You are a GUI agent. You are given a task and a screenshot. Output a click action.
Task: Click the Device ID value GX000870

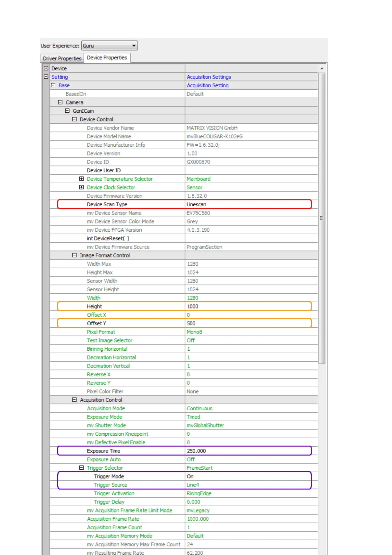pyautogui.click(x=198, y=162)
